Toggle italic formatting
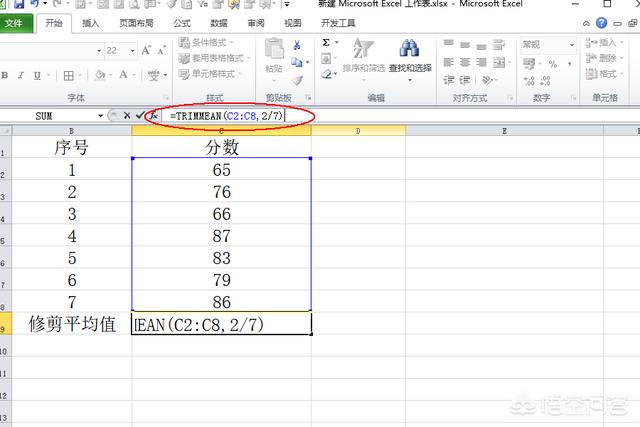The height and width of the screenshot is (427, 640). (x=20, y=76)
